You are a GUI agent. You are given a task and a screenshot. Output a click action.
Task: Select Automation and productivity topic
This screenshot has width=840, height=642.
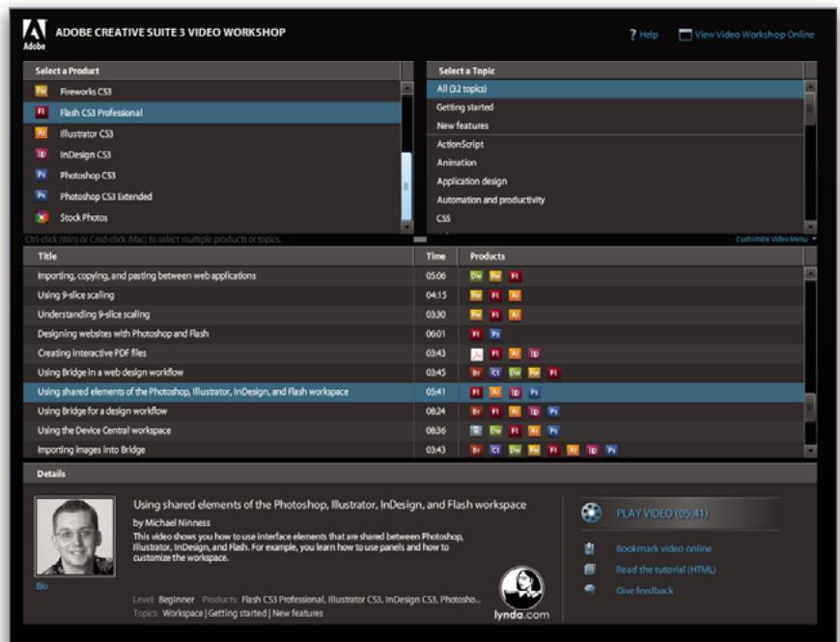point(615,200)
